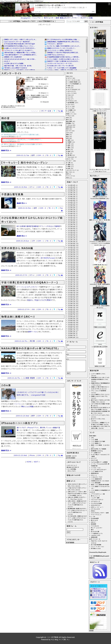
Task: Click 動画を見る » under 宇宙で授業 post
Action: pos(6,305)
